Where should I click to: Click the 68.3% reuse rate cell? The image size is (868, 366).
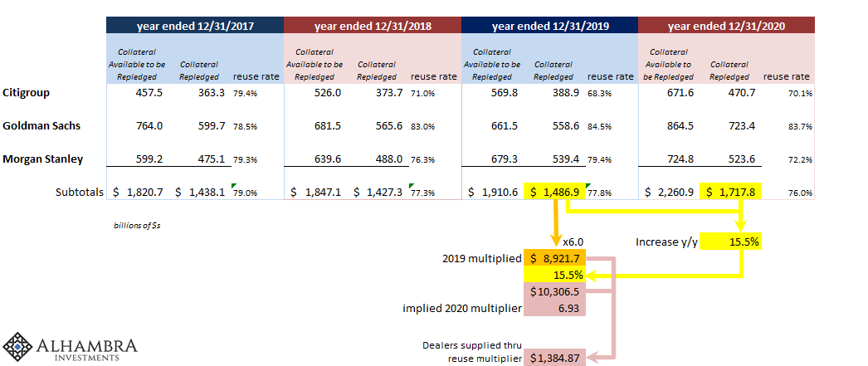point(599,94)
